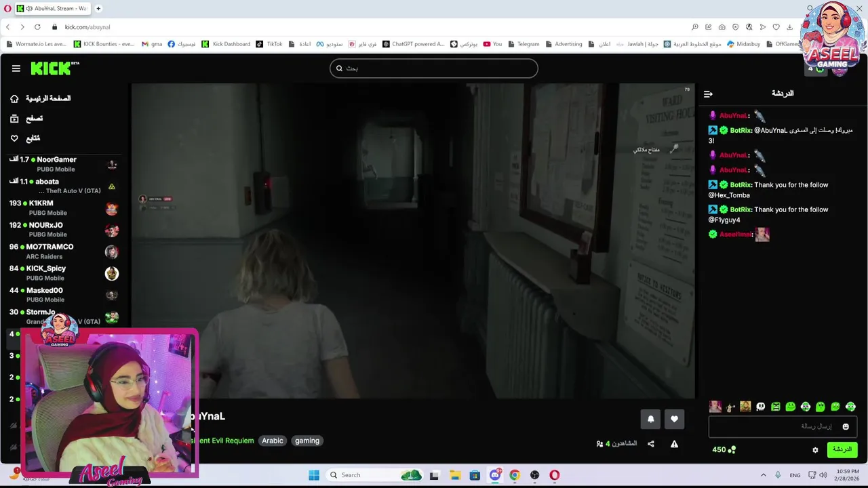This screenshot has height=488, width=868.
Task: Open the Telegram bookmark
Action: [x=524, y=44]
